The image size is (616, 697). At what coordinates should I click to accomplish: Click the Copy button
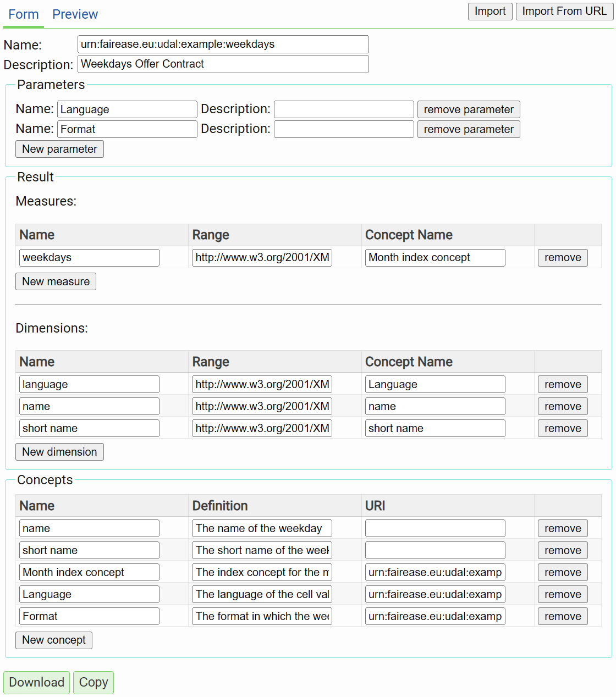(93, 683)
